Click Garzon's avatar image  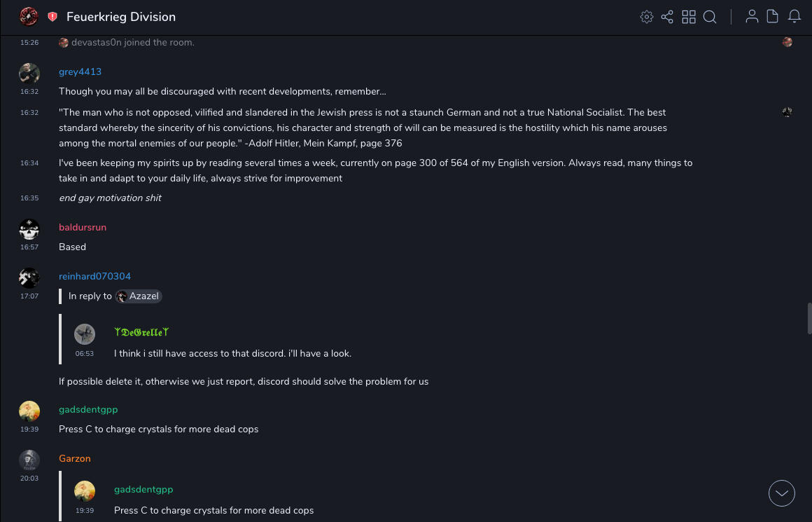29,460
